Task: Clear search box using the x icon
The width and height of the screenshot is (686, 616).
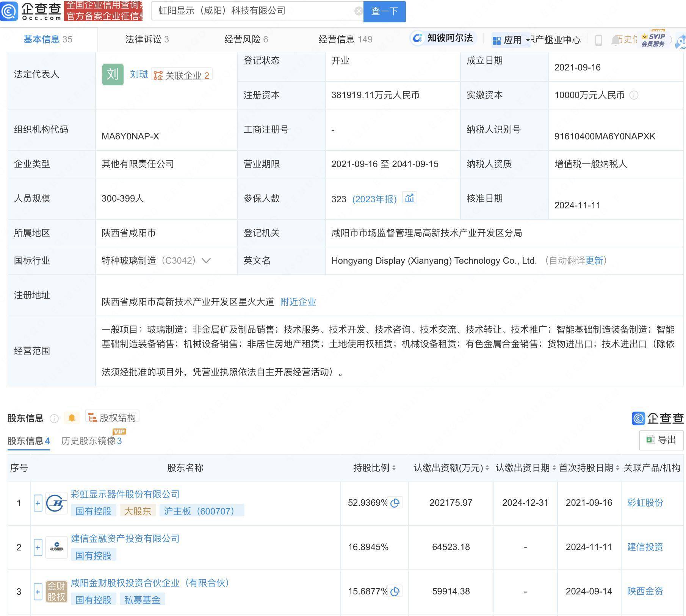Action: pyautogui.click(x=358, y=11)
